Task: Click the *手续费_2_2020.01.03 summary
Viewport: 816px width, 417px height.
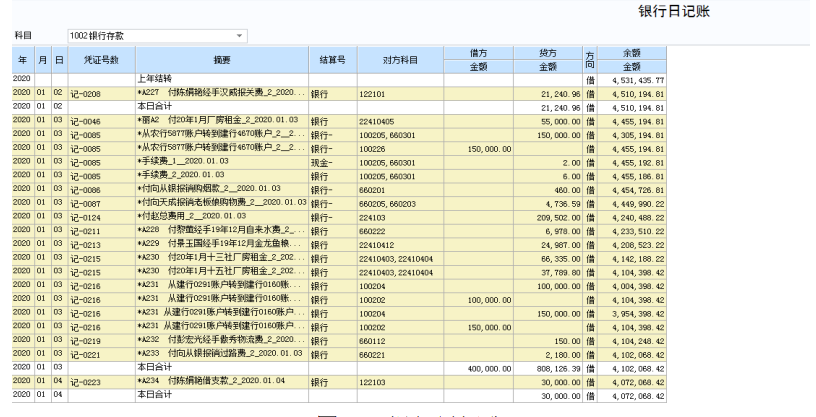Action: [x=222, y=175]
